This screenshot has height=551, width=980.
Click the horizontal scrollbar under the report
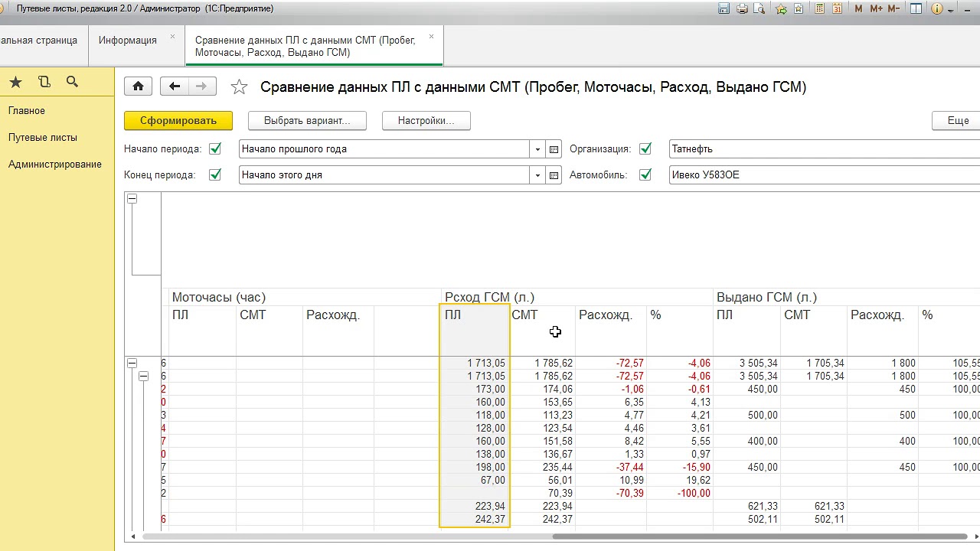(x=758, y=536)
